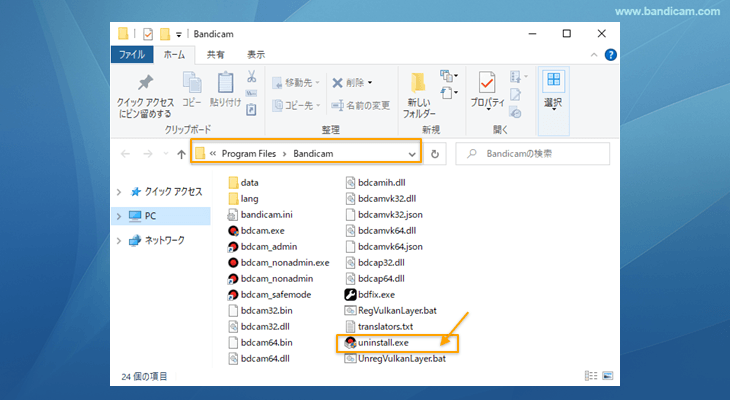Expand the Network tree node
The image size is (730, 400).
(119, 241)
